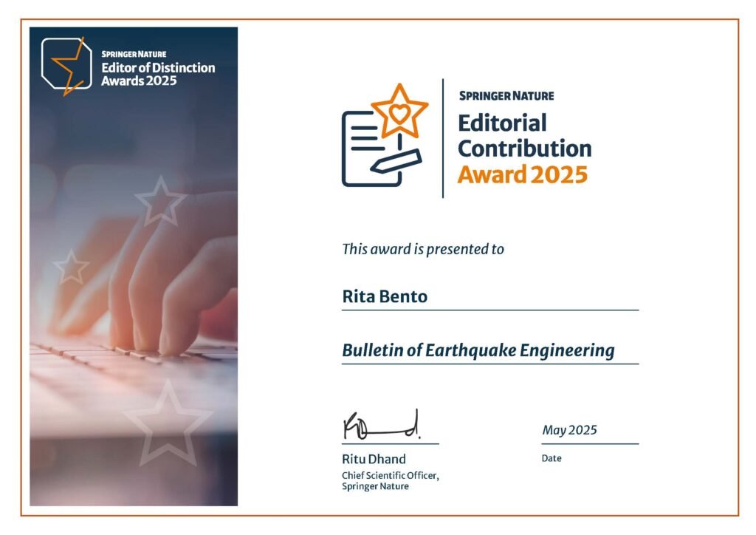756x535 pixels.
Task: Click the pencil graphic in the award logo
Action: pyautogui.click(x=396, y=161)
